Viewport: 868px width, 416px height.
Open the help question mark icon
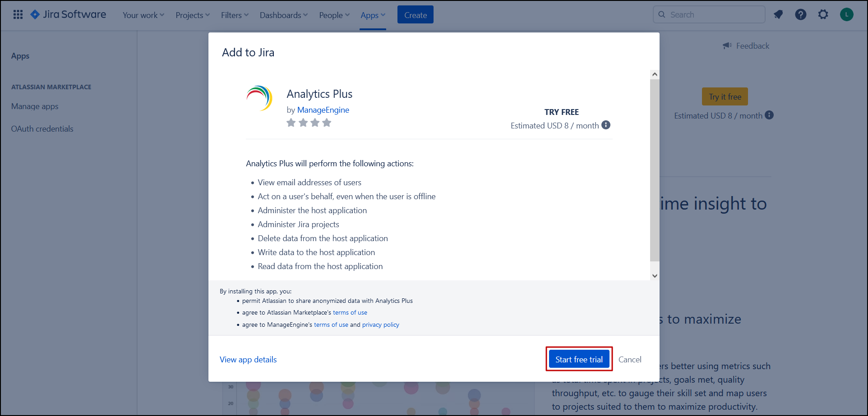(801, 15)
